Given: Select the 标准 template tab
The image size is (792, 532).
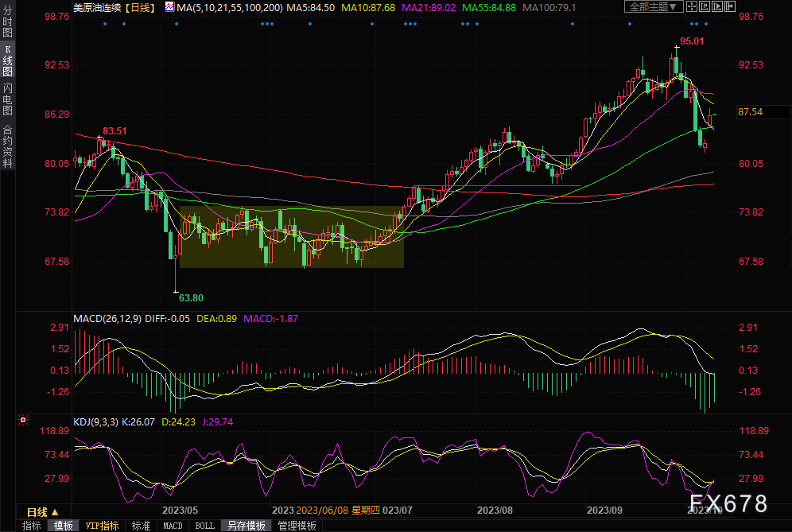Looking at the screenshot, I should [141, 526].
